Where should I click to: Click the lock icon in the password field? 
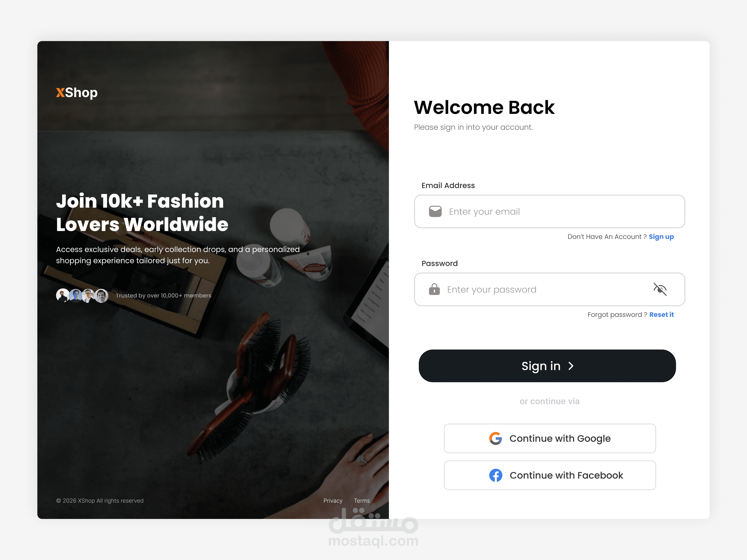coord(434,289)
